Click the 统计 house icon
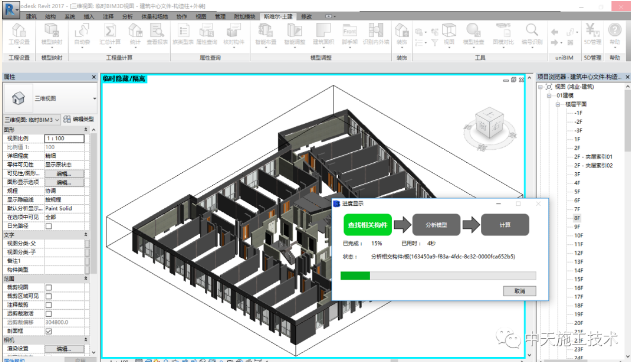 tap(135, 31)
